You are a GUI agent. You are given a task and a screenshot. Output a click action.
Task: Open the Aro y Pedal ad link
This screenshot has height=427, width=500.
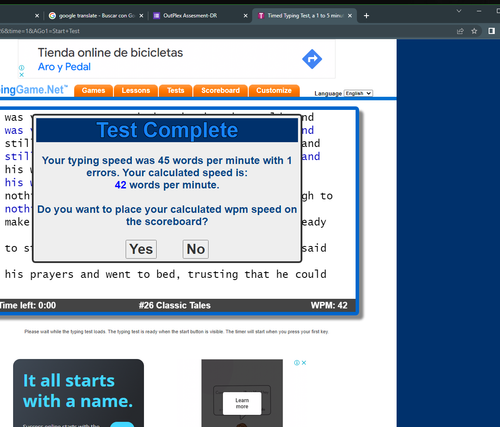pos(64,67)
